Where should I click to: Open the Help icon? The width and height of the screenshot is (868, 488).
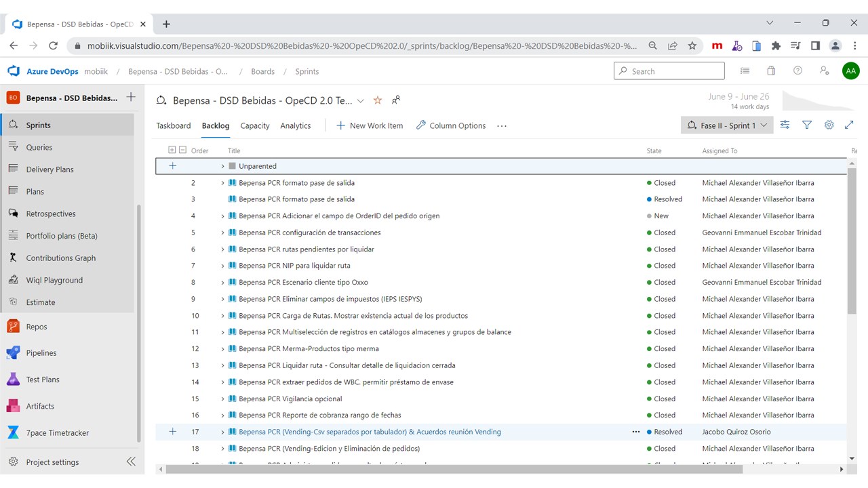pyautogui.click(x=797, y=70)
